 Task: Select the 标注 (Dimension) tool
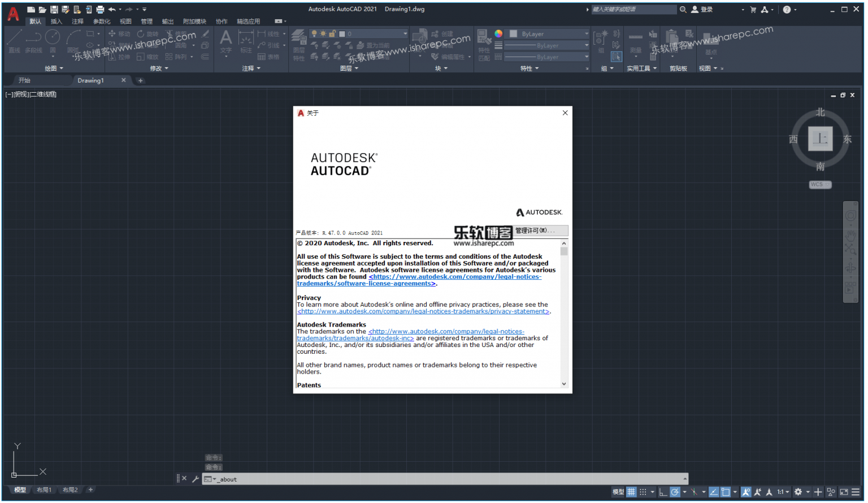point(246,42)
